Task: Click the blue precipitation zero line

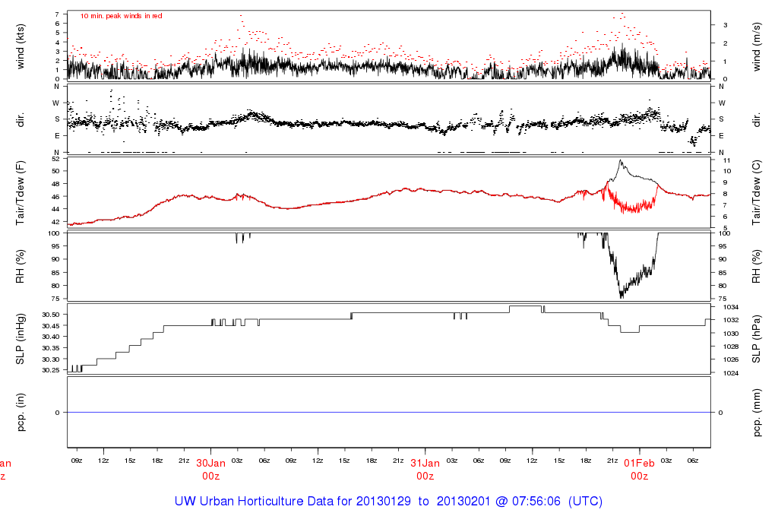Action: pyautogui.click(x=388, y=413)
